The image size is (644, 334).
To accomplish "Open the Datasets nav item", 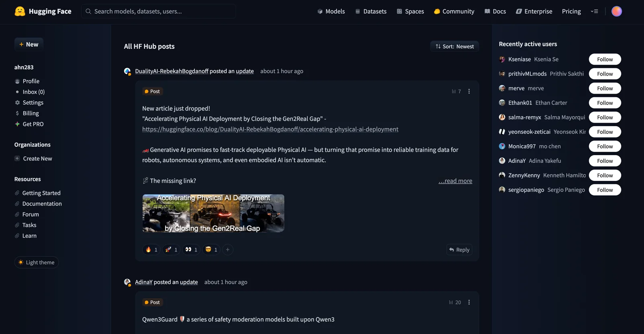I will 371,11.
